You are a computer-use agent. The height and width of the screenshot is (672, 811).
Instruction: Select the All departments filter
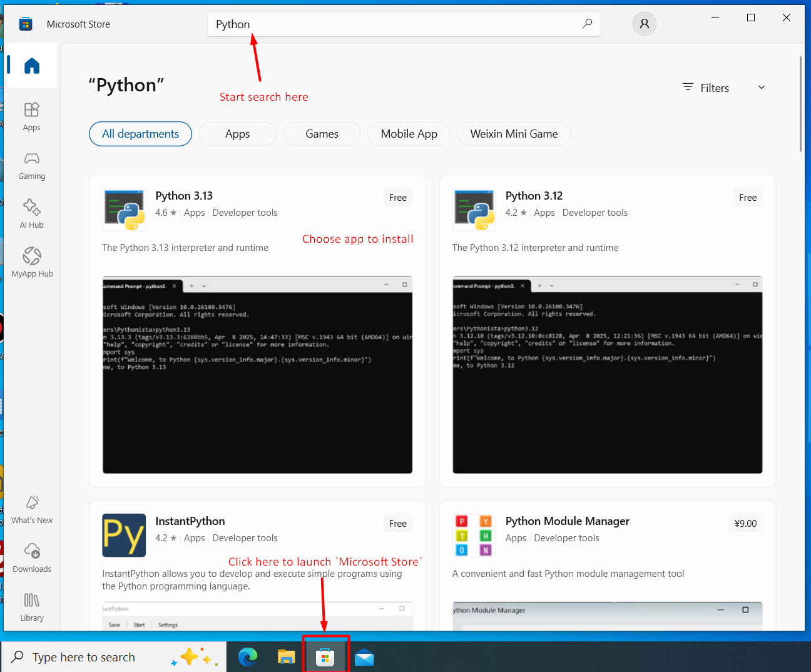coord(141,134)
